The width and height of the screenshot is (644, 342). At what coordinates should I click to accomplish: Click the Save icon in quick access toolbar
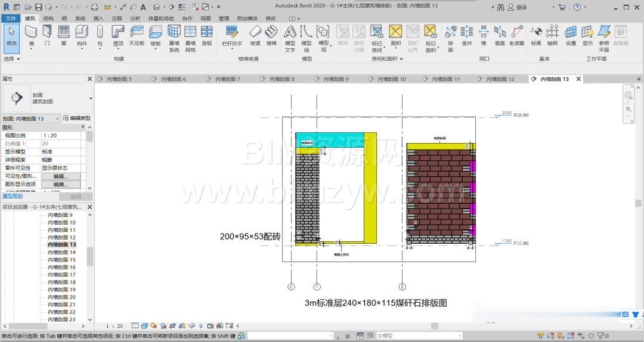tap(38, 7)
